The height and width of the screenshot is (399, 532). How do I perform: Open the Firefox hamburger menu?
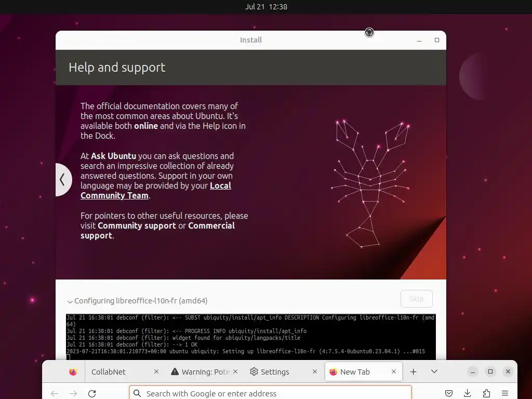505,394
